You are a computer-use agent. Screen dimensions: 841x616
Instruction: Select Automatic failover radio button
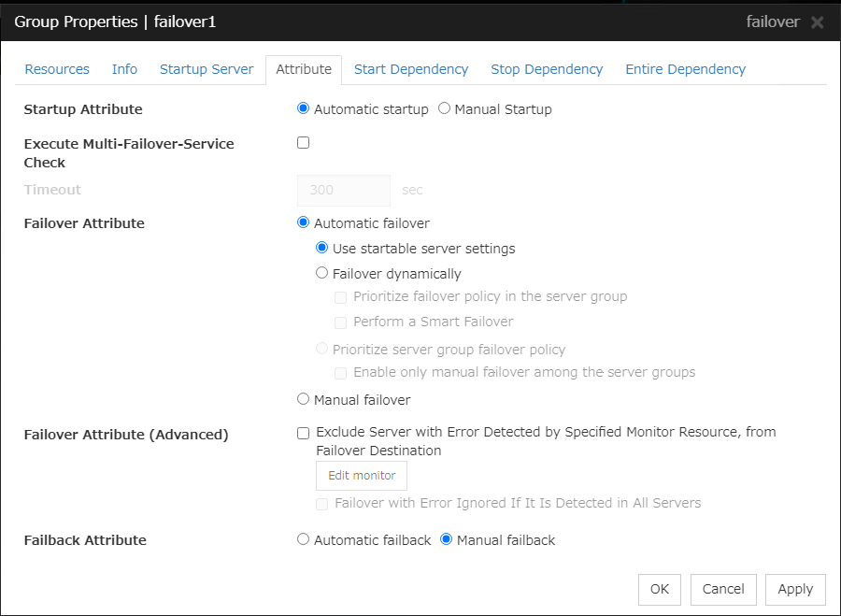[x=303, y=222]
